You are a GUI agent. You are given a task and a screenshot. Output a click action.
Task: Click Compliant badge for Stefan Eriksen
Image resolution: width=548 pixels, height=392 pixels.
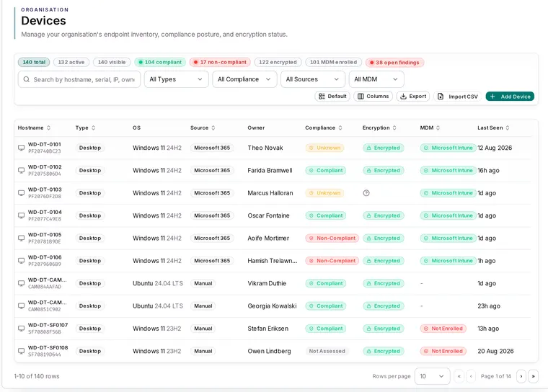pyautogui.click(x=326, y=329)
